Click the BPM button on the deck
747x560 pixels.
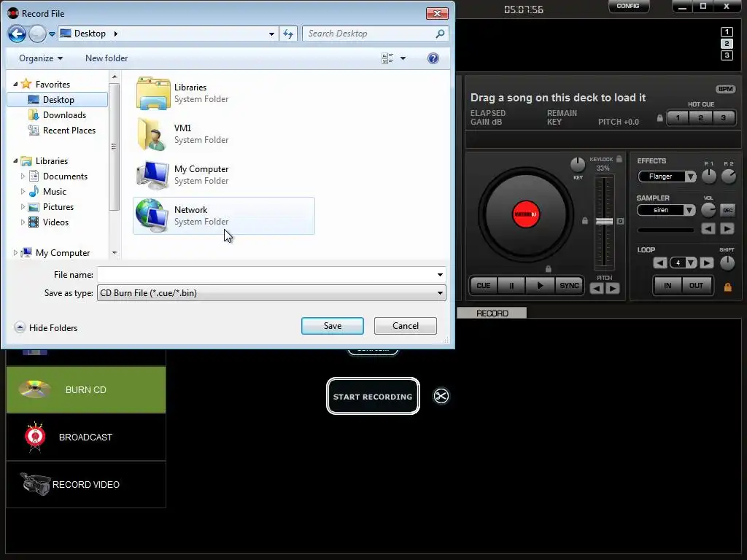(x=726, y=89)
